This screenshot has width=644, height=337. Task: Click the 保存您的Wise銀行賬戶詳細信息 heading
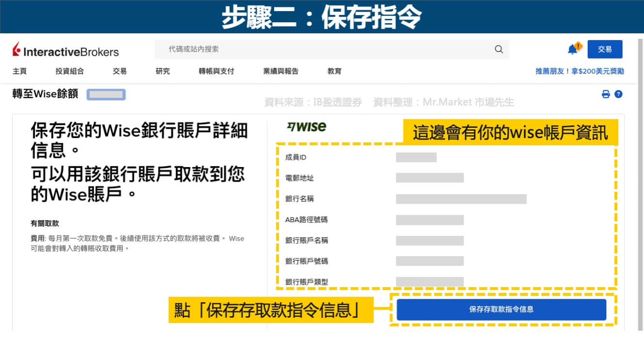click(x=140, y=140)
